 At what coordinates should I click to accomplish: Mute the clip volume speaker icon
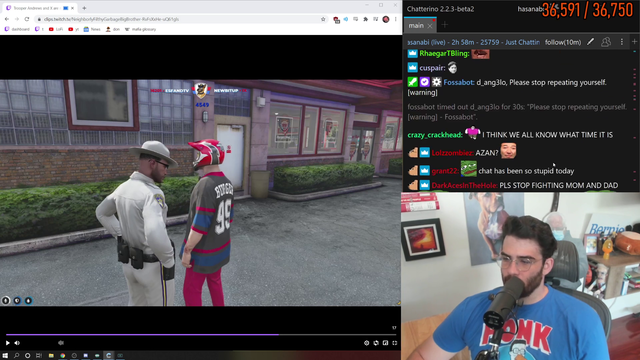[x=17, y=343]
